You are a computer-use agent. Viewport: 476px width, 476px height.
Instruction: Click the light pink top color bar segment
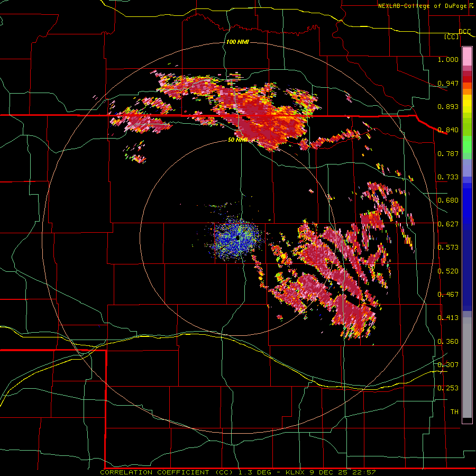(x=467, y=57)
